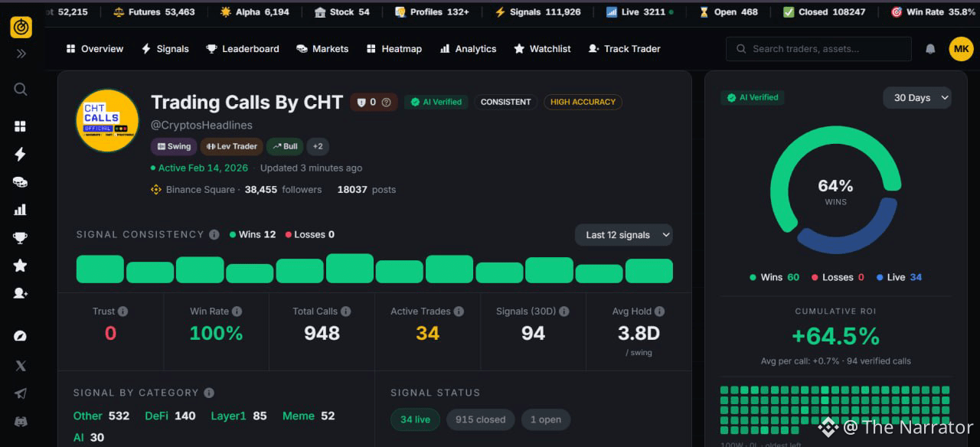Click info icon next to Total Calls
Image resolution: width=980 pixels, height=447 pixels.
coord(346,312)
